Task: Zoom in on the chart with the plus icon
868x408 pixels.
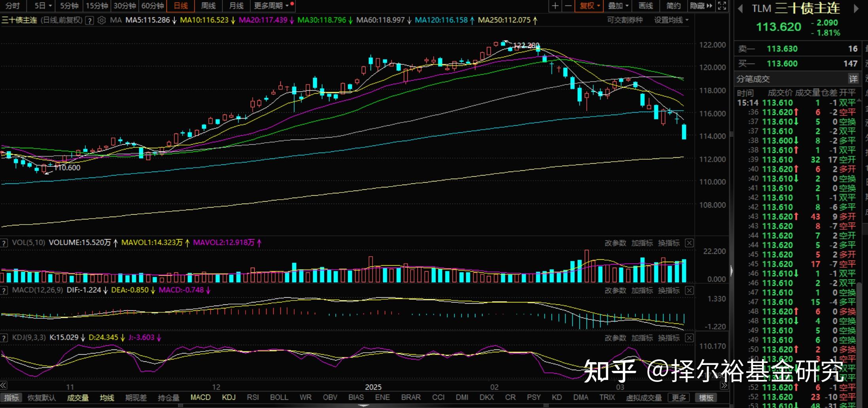Action: pyautogui.click(x=555, y=6)
